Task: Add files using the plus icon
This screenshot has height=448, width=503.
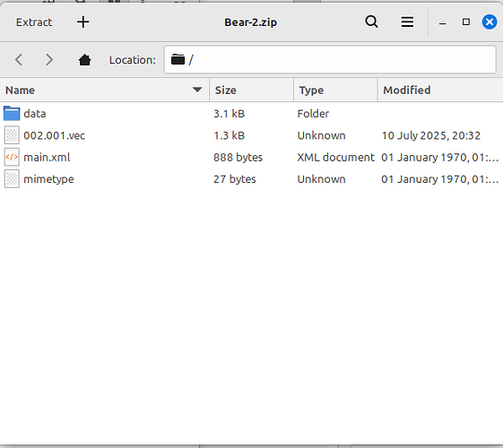Action: tap(83, 22)
